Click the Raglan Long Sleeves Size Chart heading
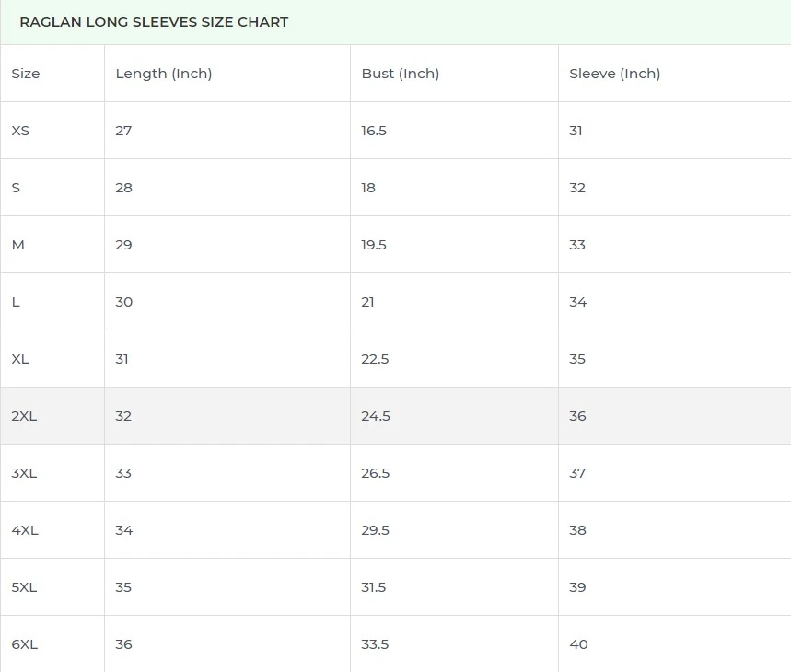This screenshot has width=791, height=672. 154,22
